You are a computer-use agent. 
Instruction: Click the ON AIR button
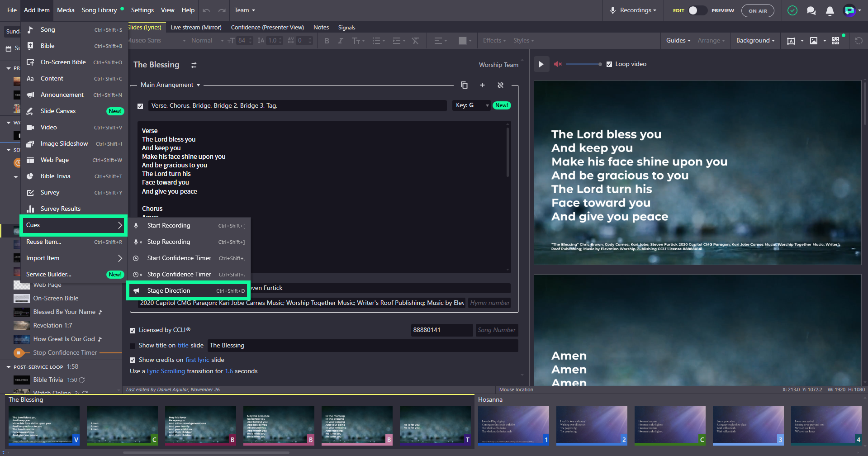coord(758,10)
